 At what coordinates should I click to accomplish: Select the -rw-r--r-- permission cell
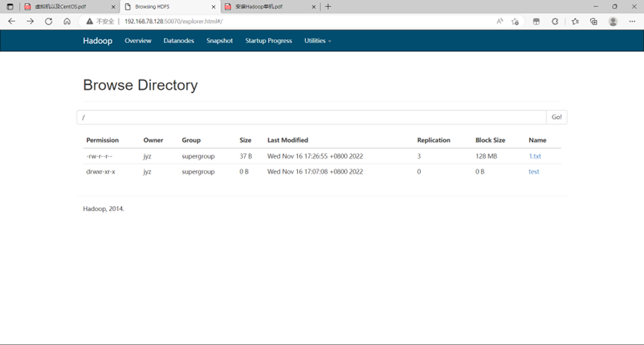pyautogui.click(x=99, y=156)
